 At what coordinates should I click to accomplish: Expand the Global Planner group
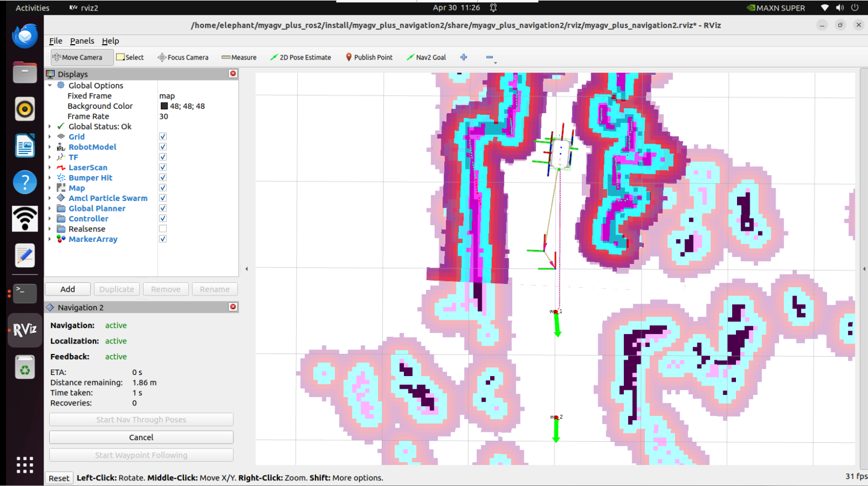click(50, 208)
